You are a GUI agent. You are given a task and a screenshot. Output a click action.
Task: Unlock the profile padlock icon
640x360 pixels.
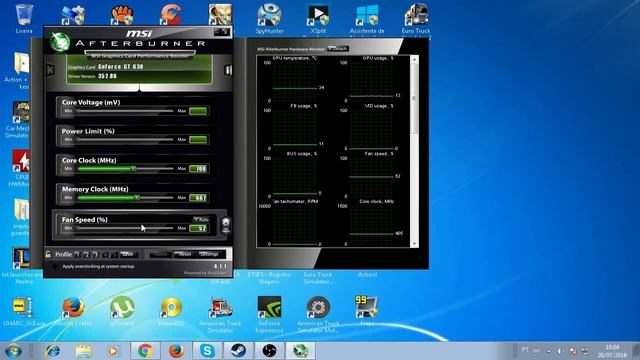(48, 254)
